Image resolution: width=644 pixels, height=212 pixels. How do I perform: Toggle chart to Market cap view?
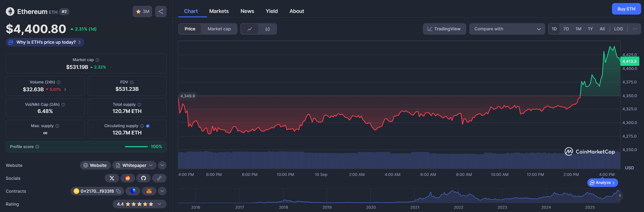pos(219,29)
